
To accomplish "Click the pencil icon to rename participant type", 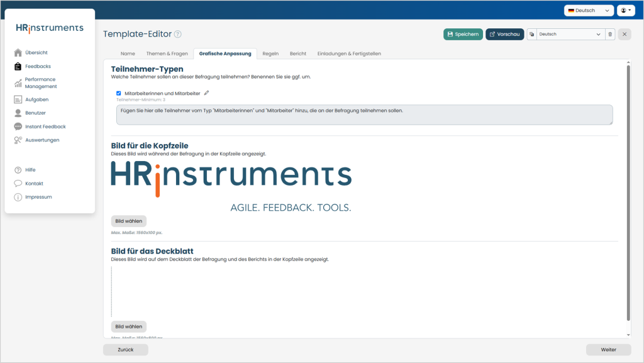I will tap(206, 93).
